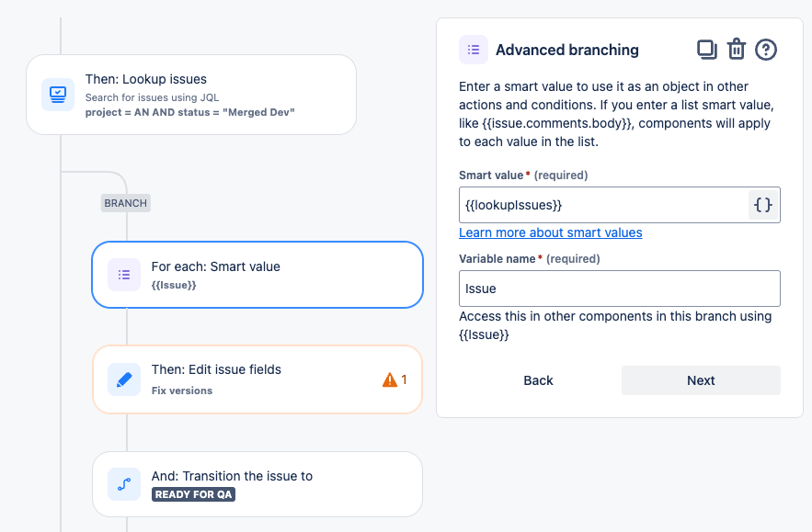Viewport: 812px width, 532px height.
Task: Click the Transition issue arrow icon
Action: (x=124, y=484)
